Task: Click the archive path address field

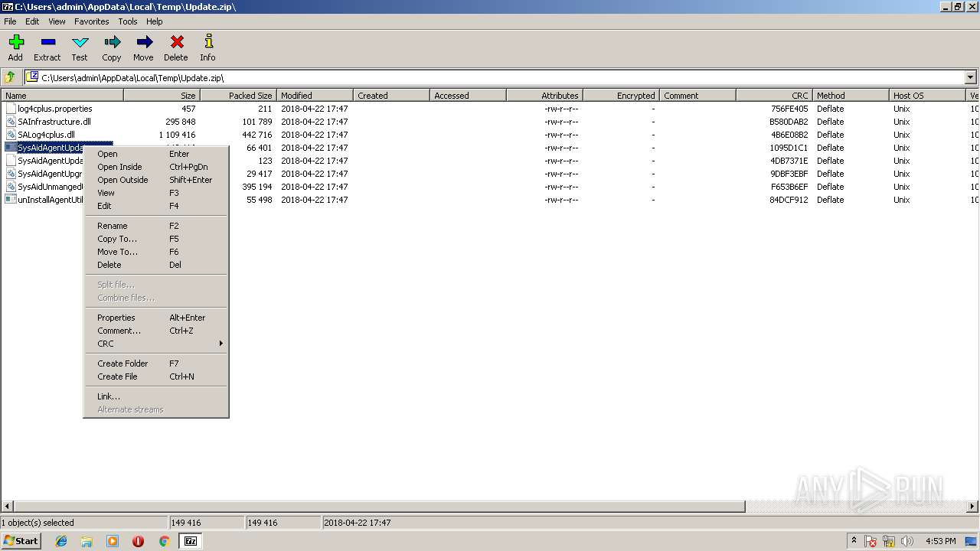Action: point(495,77)
